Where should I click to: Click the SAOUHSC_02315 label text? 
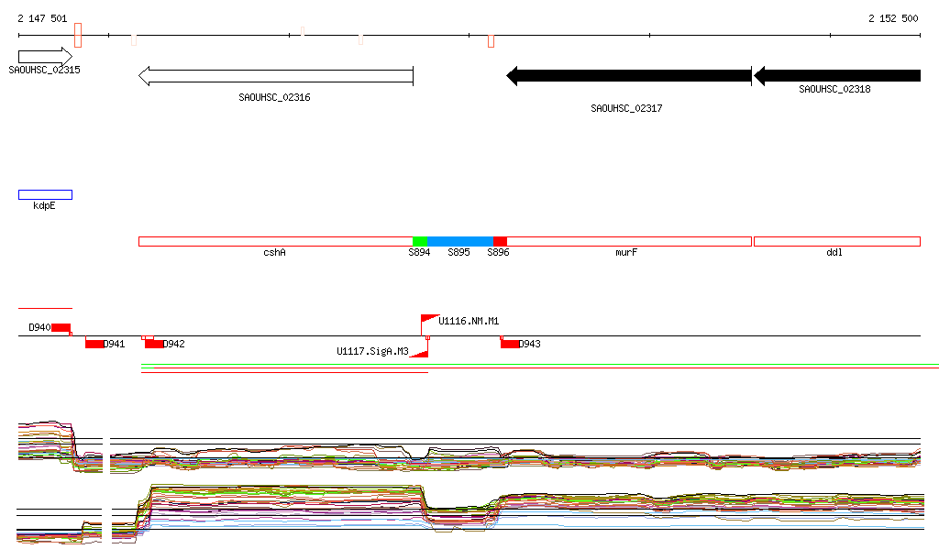click(x=44, y=70)
